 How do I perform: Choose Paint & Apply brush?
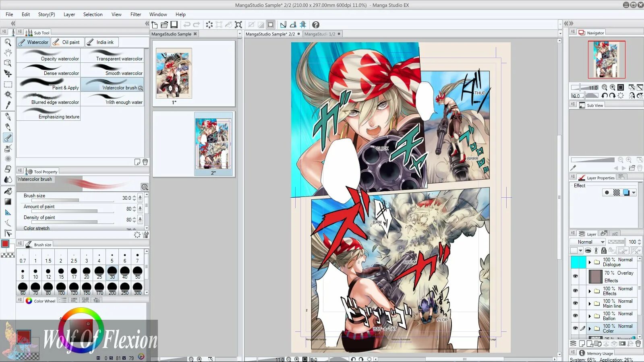point(49,85)
